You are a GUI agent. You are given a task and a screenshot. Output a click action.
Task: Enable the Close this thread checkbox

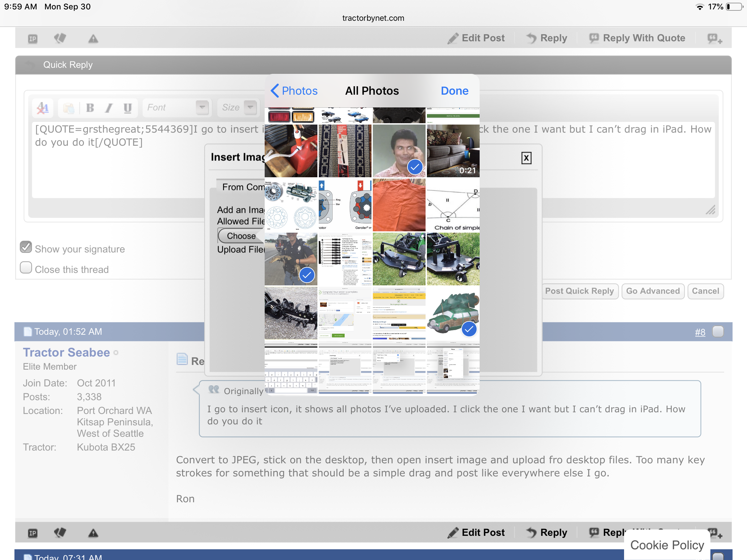(x=26, y=268)
